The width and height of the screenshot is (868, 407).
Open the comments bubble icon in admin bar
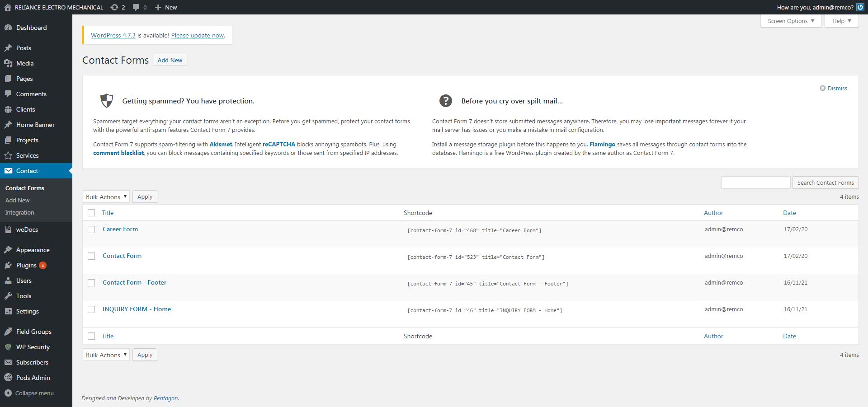(136, 7)
